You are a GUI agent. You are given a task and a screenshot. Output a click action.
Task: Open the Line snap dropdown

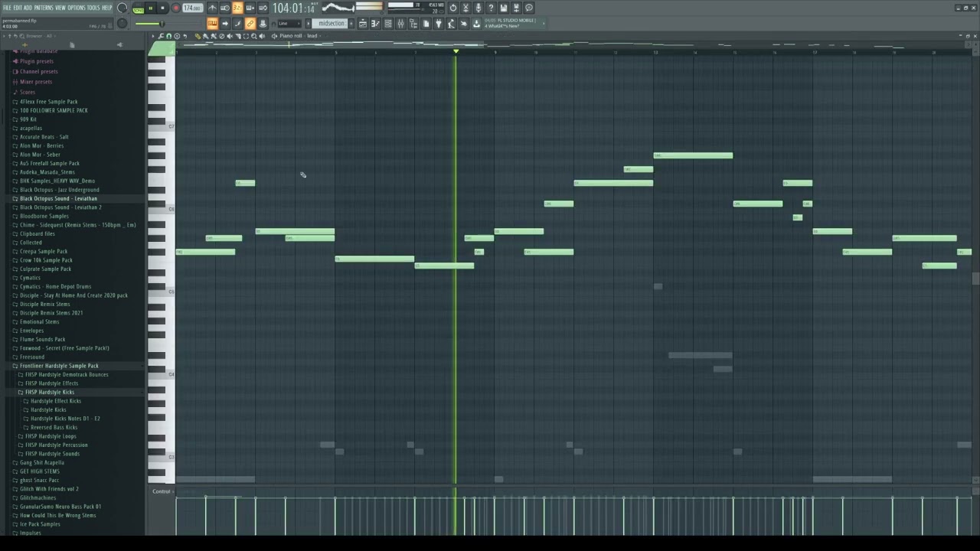289,24
